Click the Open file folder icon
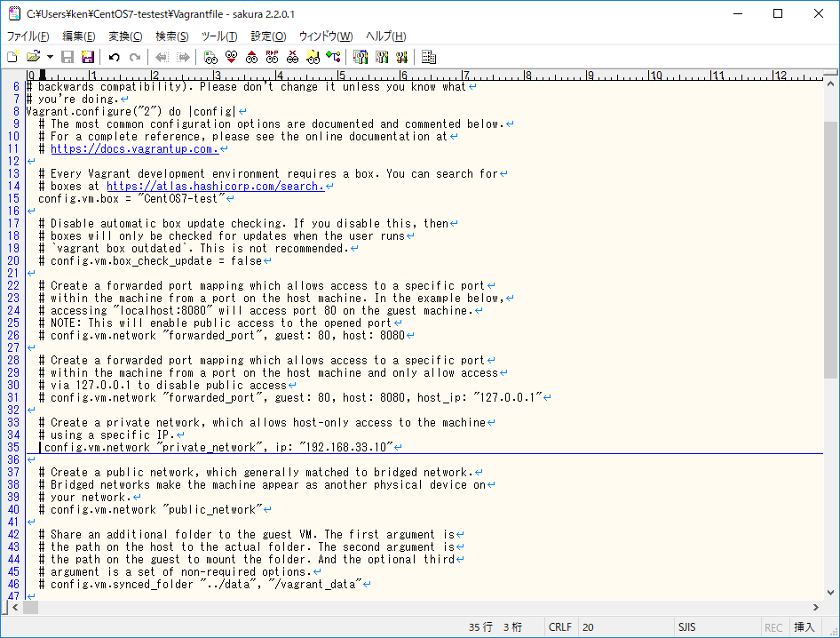 (x=33, y=57)
